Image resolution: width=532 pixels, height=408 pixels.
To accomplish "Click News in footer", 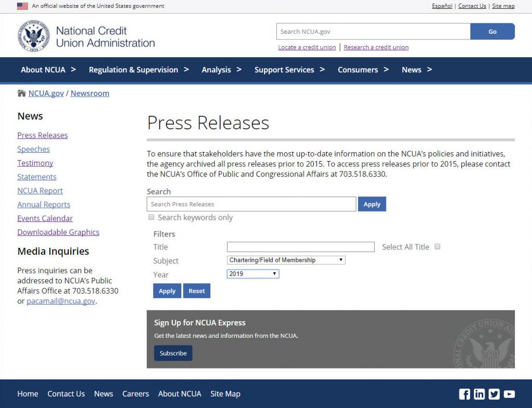I will pos(103,394).
